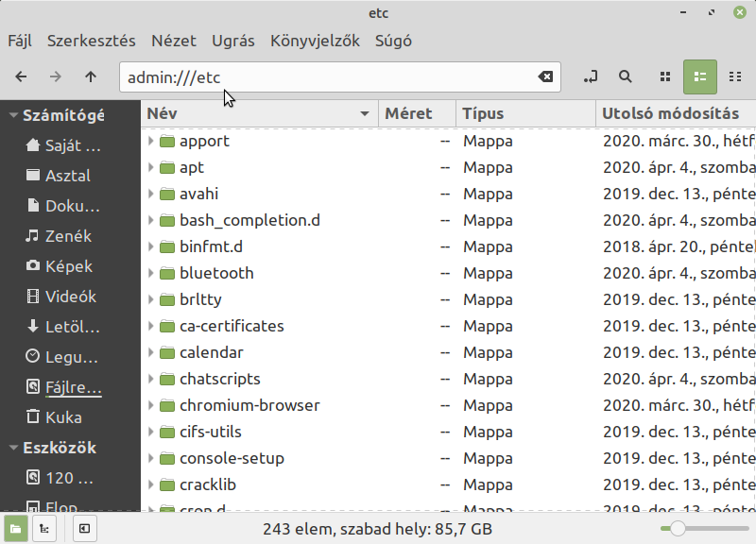Click apport's date 2020. márc. 30.
This screenshot has width=756, height=544.
pyautogui.click(x=679, y=141)
